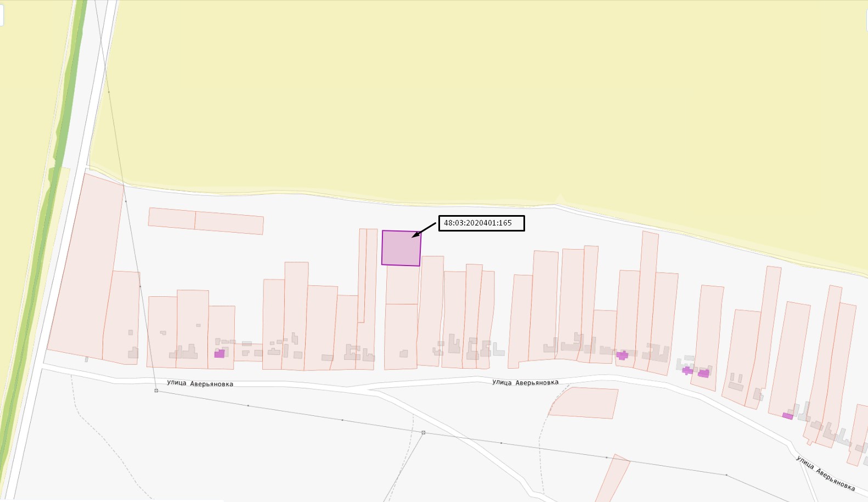Image resolution: width=868 pixels, height=502 pixels.
Task: Select the parcel directly below the highlighted parcel
Action: click(403, 285)
